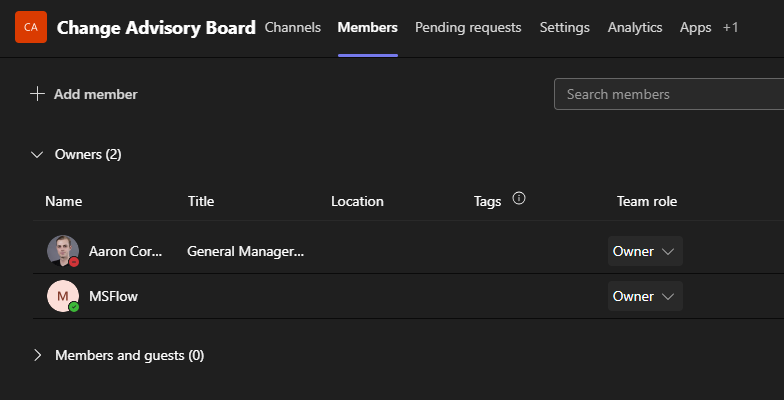Screen dimensions: 784x400
Task: Sort by the Name column header
Action: click(x=64, y=201)
